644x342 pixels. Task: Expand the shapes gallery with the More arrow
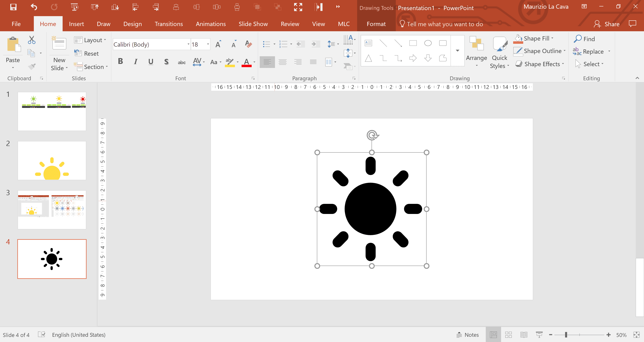(458, 50)
